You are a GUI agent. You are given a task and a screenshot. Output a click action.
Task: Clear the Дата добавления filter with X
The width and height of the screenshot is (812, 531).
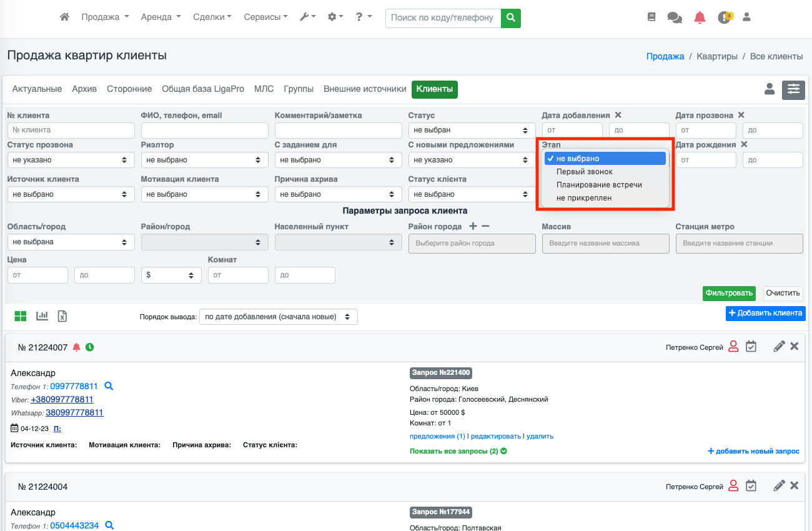[618, 115]
